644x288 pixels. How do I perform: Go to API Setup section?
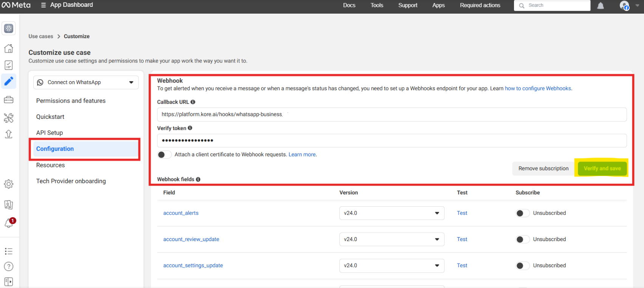point(50,133)
